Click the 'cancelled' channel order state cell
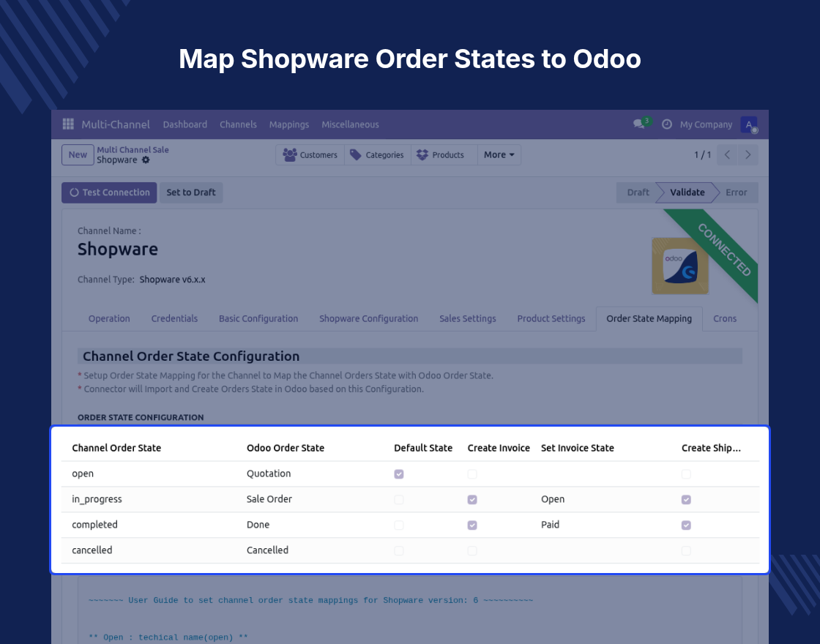Screen dimensions: 820x644 92,550
